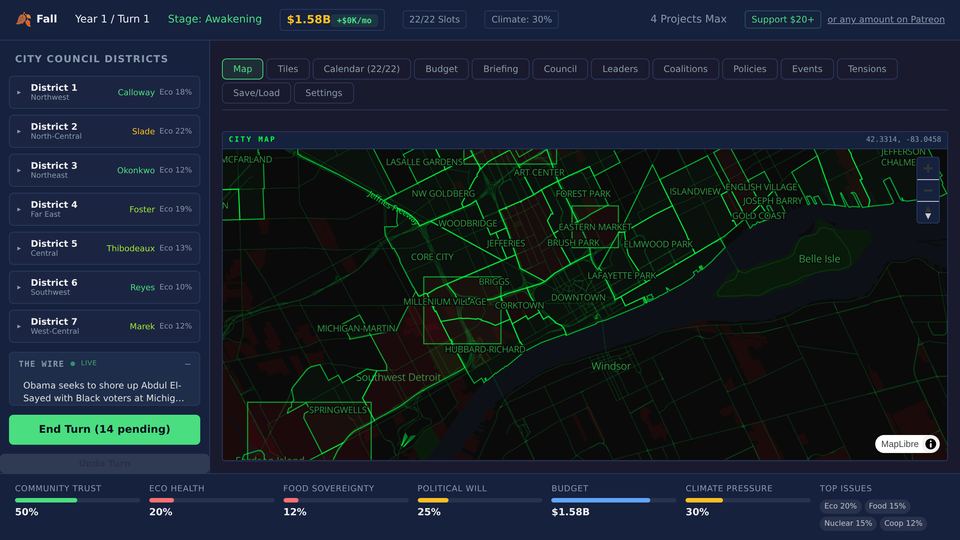Click the $1.58B budget indicator

pyautogui.click(x=332, y=20)
